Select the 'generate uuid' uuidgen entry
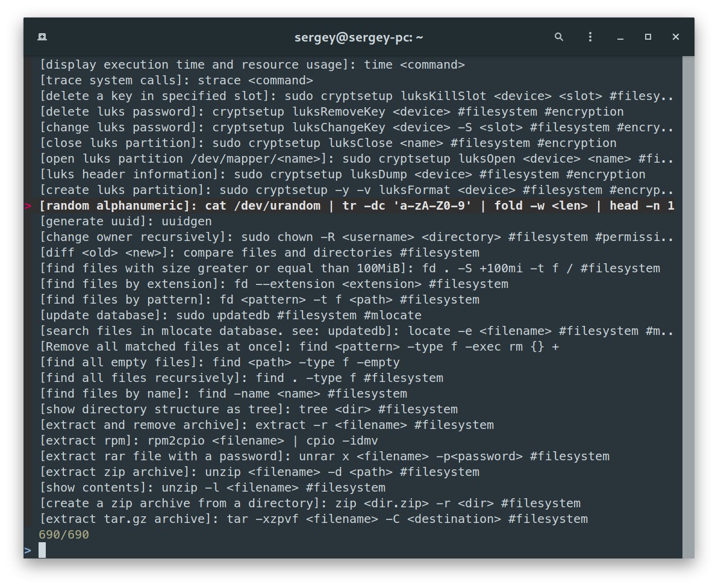Screen dimensions: 718x588 click(x=126, y=221)
